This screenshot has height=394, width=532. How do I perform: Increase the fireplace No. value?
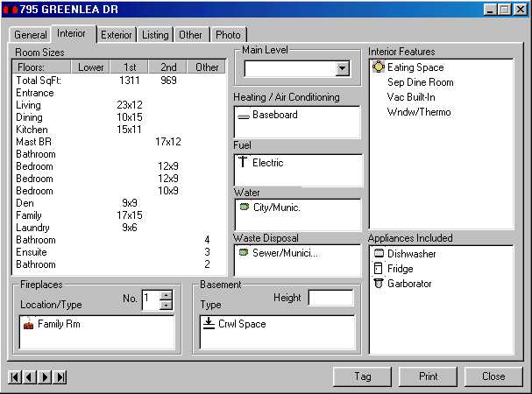(x=167, y=295)
